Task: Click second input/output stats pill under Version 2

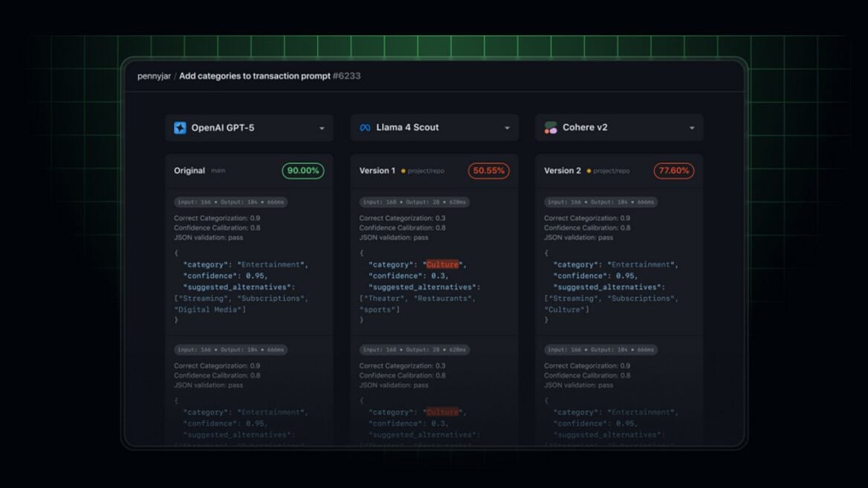Action: [600, 350]
